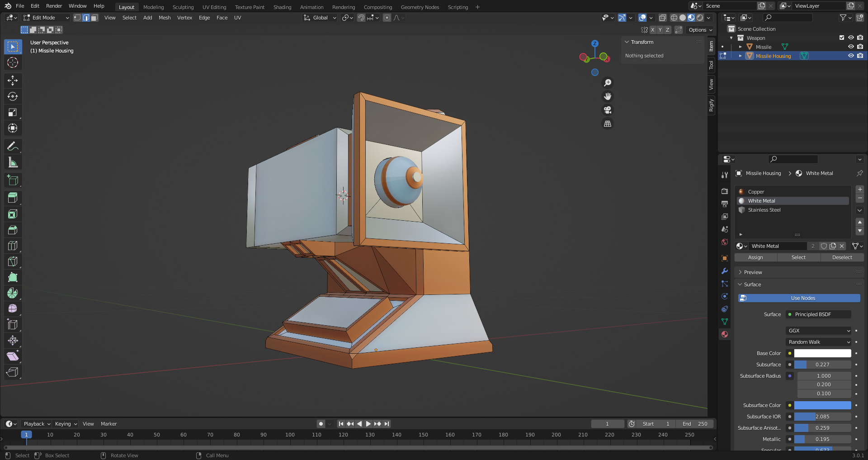
Task: Toggle camera view in viewport
Action: tap(608, 110)
